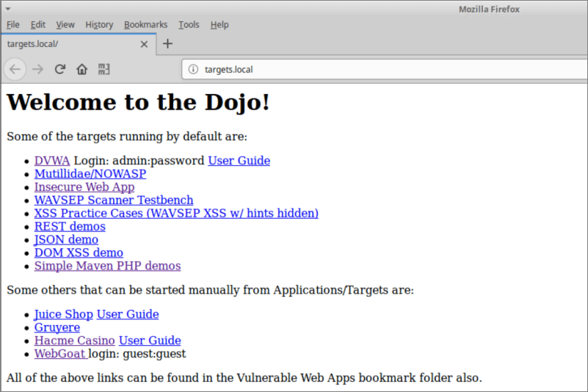Open the REST demos link
Image resolution: width=588 pixels, height=392 pixels.
[70, 226]
